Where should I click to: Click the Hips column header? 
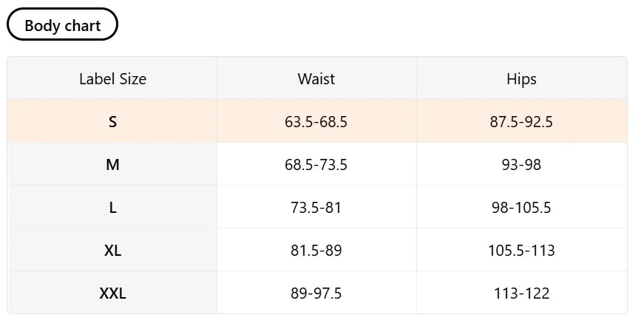point(521,79)
